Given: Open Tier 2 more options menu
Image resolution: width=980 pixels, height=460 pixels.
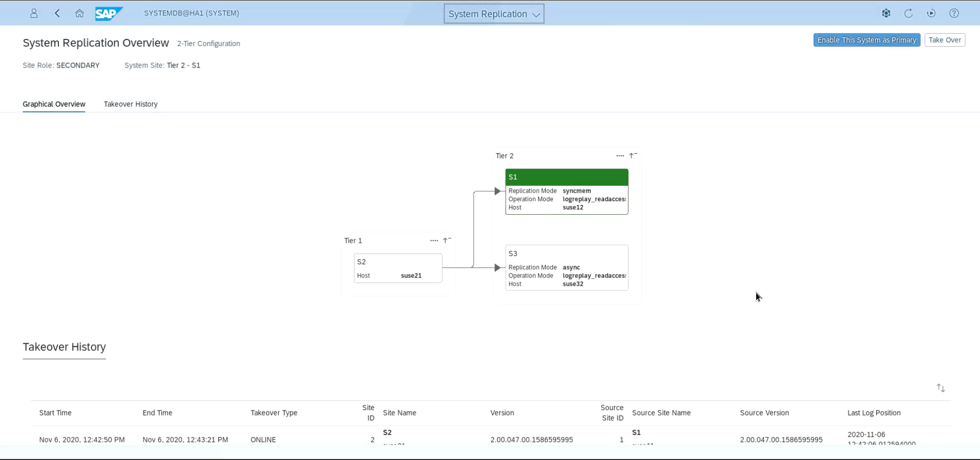Looking at the screenshot, I should tap(620, 156).
